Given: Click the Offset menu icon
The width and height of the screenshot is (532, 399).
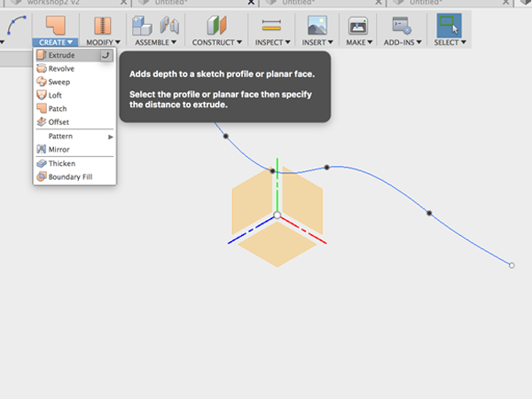Looking at the screenshot, I should [42, 121].
